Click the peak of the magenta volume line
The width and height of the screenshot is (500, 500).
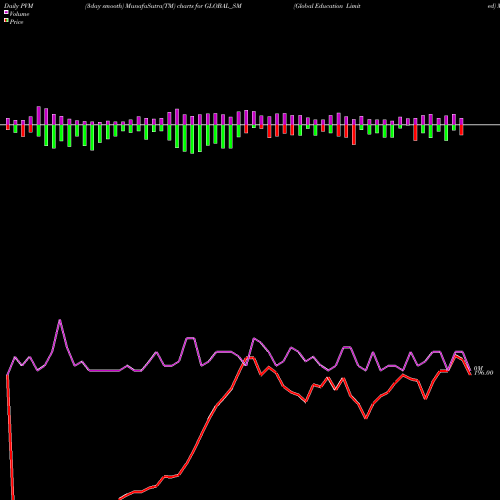click(x=60, y=320)
